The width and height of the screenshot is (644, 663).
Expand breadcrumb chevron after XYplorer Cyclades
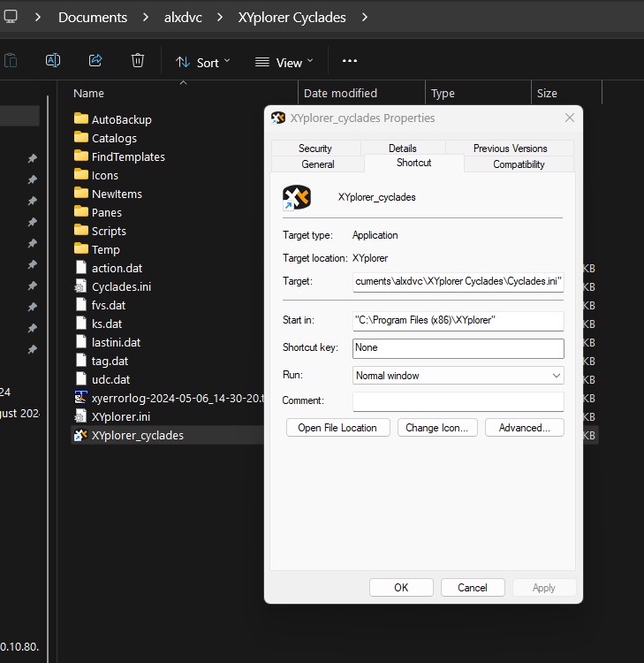pyautogui.click(x=365, y=17)
